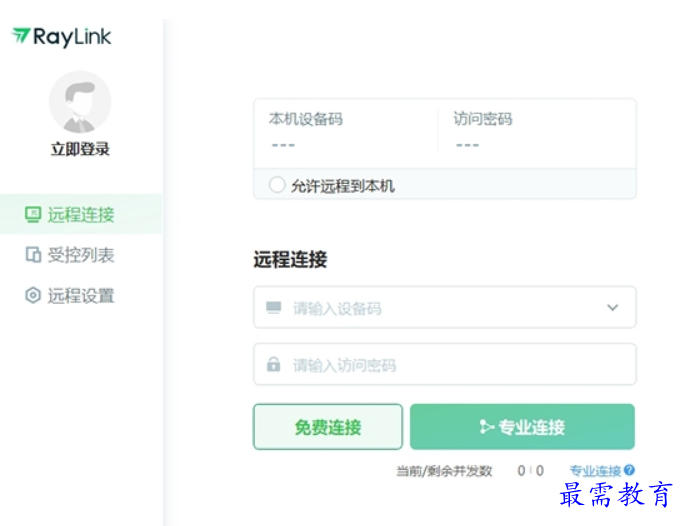Screen dimensions: 681x526
Task: Select the 远程连接 sidebar tab
Action: click(x=81, y=214)
